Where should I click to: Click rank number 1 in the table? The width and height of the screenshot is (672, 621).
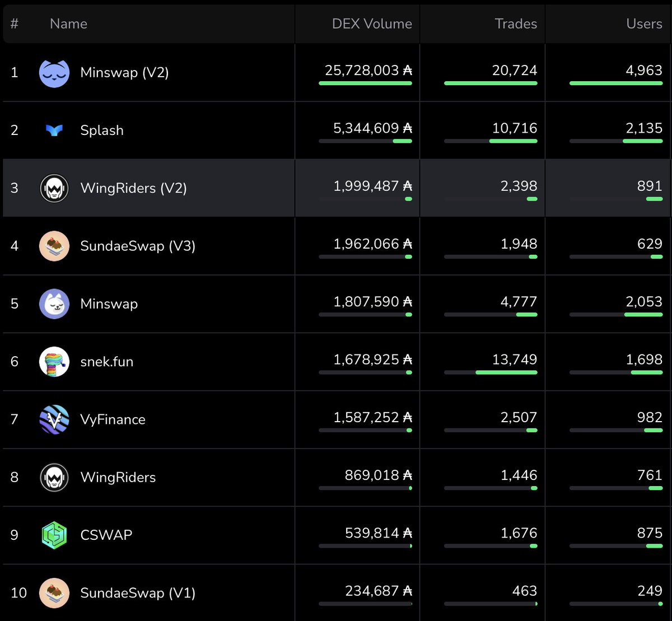pyautogui.click(x=14, y=72)
